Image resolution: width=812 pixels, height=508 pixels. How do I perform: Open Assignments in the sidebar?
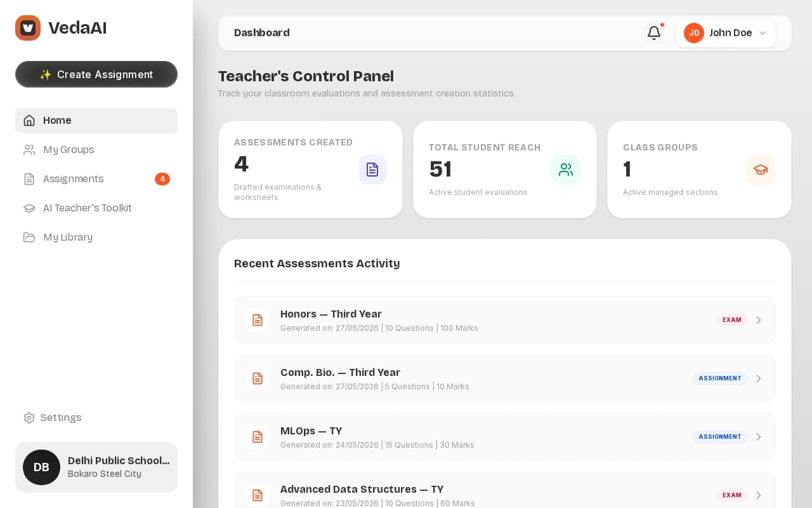coord(96,179)
